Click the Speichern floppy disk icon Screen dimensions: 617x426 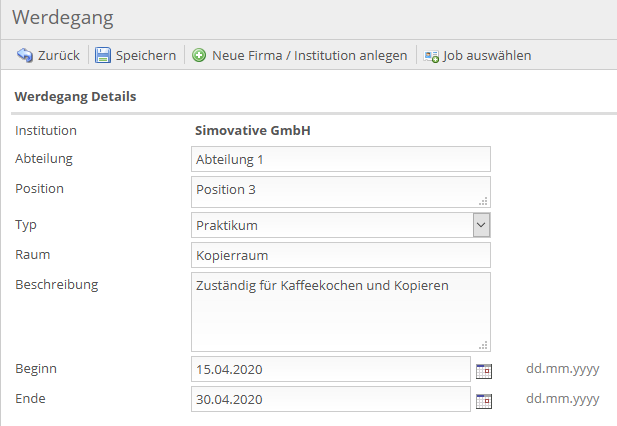click(x=103, y=55)
